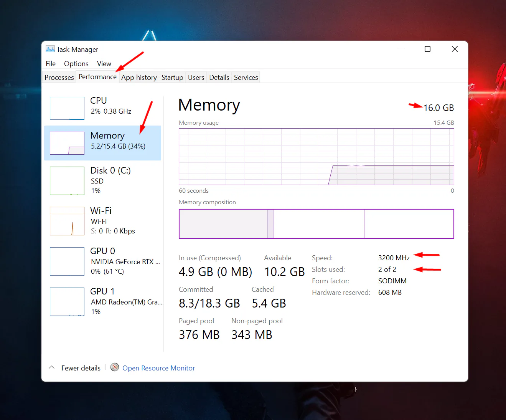506x420 pixels.
Task: Click the '2 of 2' slots used value
Action: [x=387, y=270]
